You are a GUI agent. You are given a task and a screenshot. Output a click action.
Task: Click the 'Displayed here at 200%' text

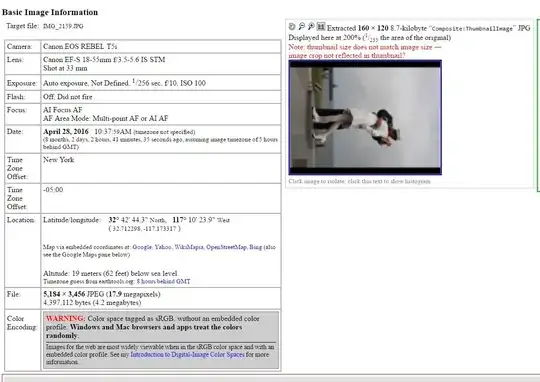324,38
